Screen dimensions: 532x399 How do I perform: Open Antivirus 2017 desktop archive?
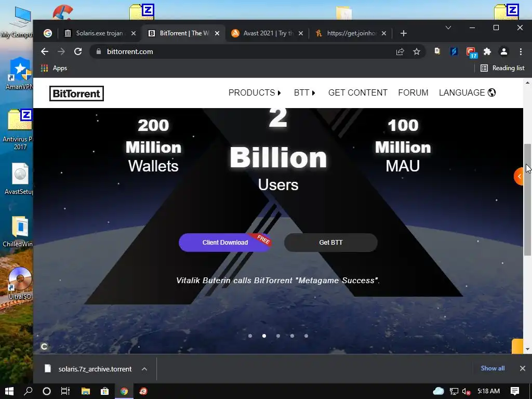point(19,129)
